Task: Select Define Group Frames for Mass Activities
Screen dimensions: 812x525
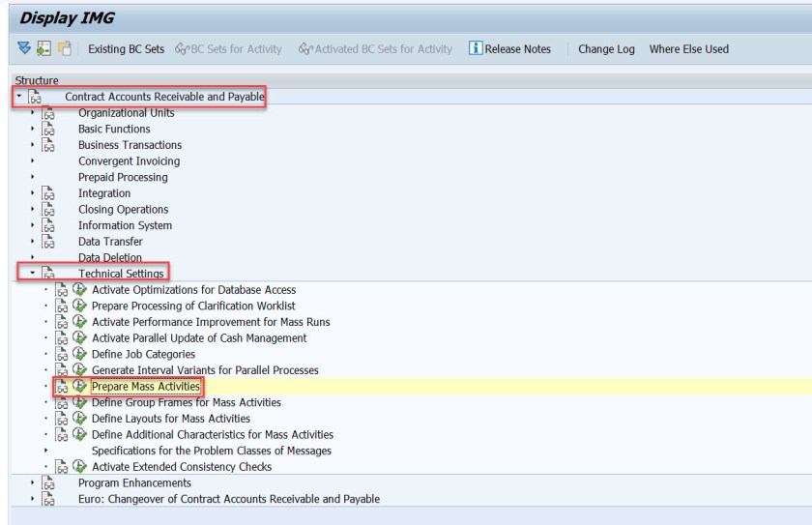Action: 186,402
